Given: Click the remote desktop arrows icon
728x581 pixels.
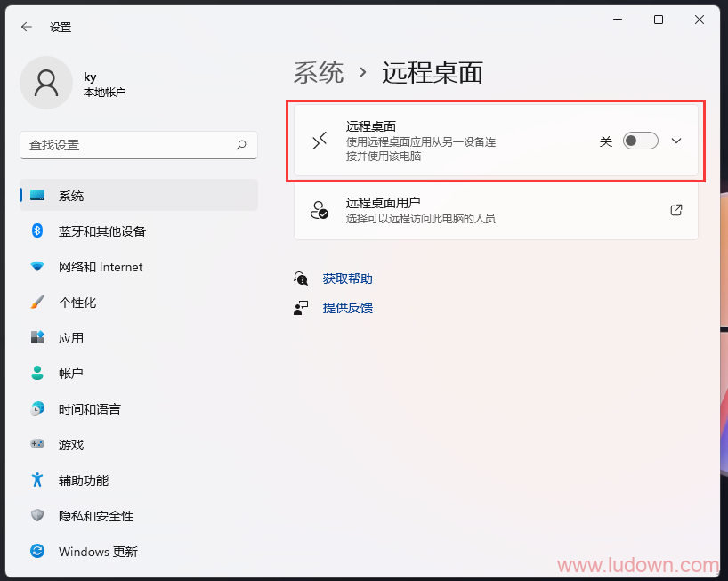Looking at the screenshot, I should (320, 141).
